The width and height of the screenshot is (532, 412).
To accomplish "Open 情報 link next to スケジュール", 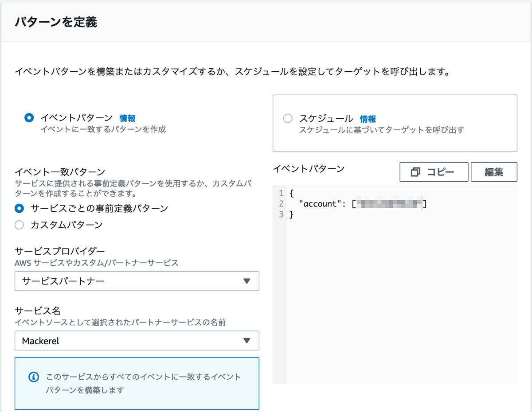I will click(368, 119).
